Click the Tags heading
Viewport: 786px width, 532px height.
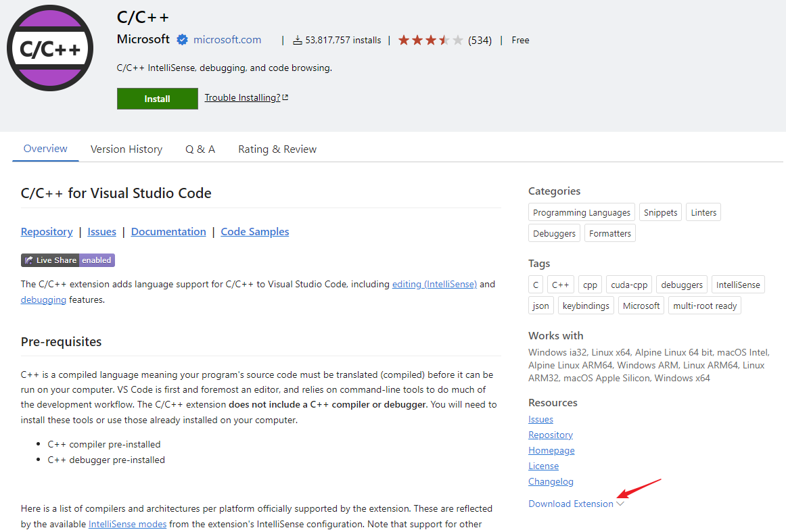539,264
